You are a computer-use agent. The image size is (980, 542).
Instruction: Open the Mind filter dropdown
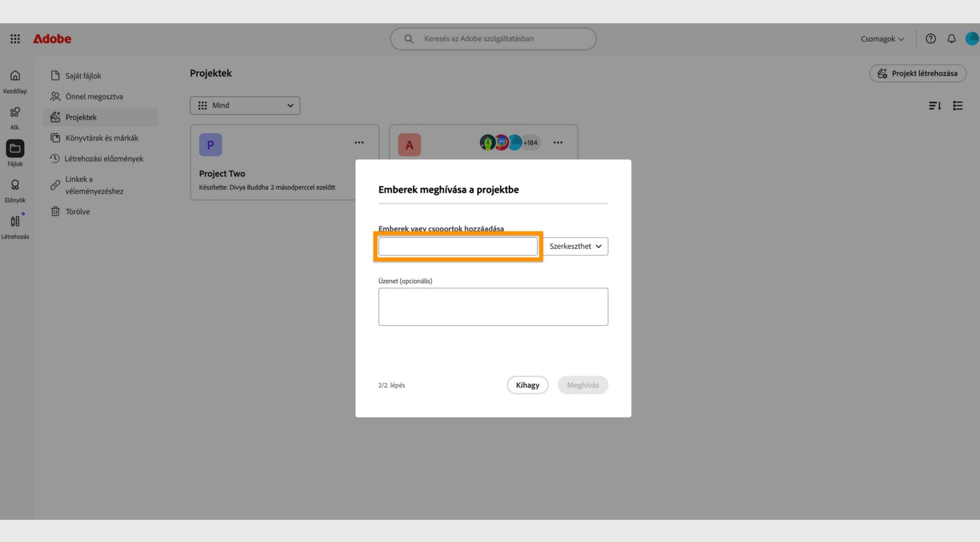(x=245, y=106)
